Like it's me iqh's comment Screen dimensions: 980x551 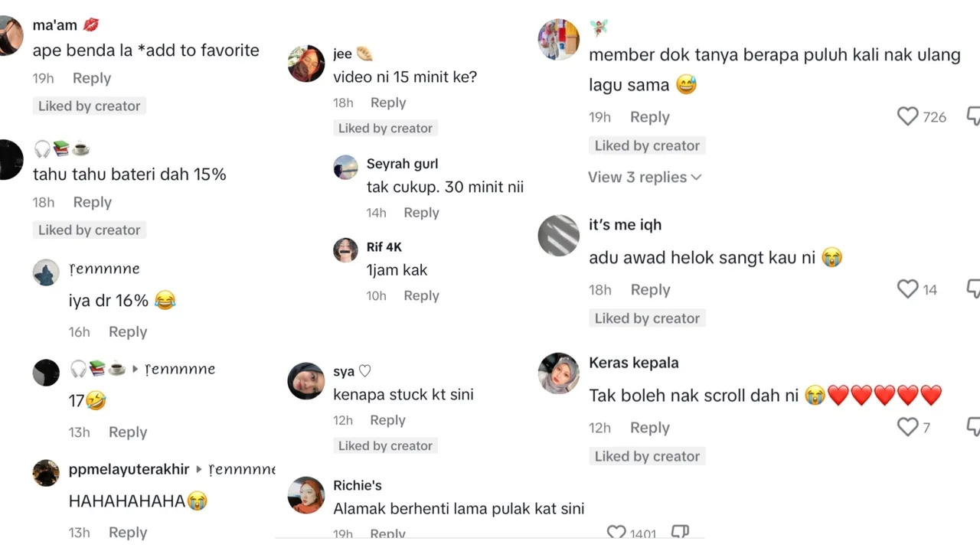(907, 289)
